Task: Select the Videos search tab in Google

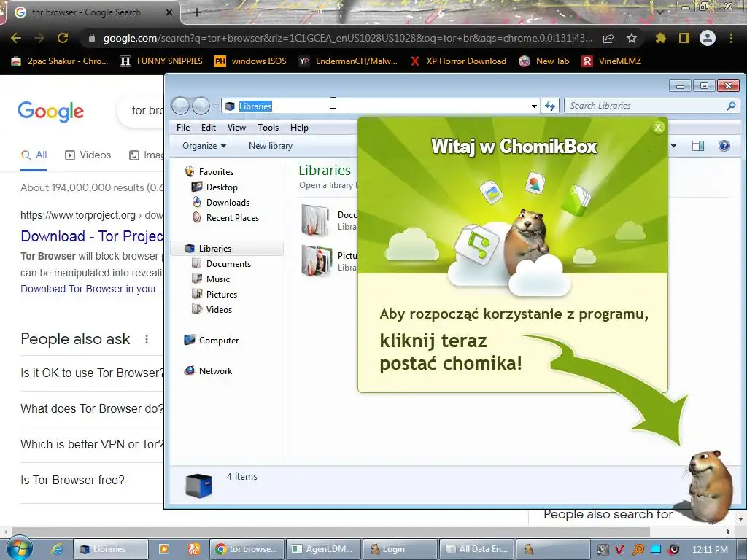Action: tap(88, 155)
